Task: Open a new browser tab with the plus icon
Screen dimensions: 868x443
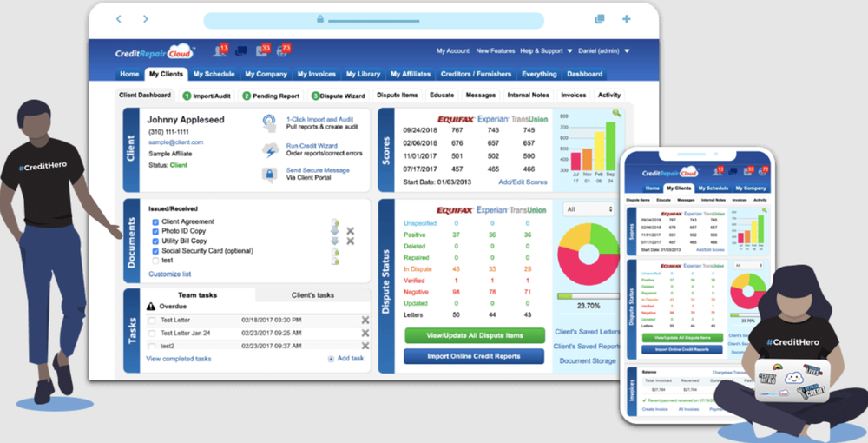Action: [627, 19]
